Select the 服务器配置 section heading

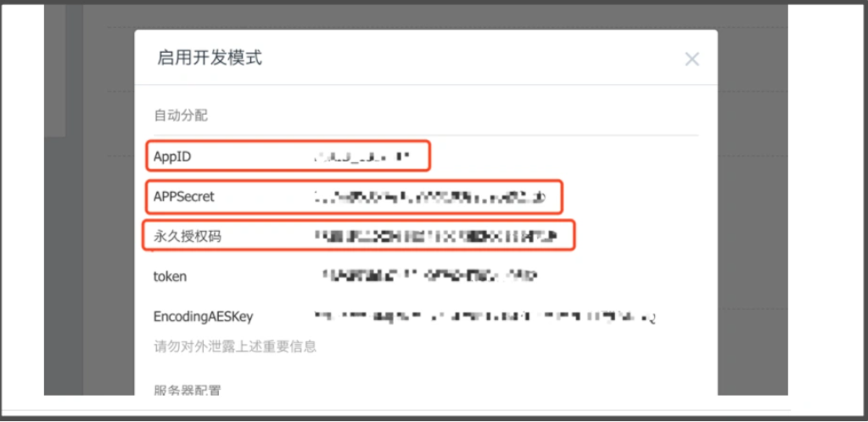pyautogui.click(x=188, y=390)
